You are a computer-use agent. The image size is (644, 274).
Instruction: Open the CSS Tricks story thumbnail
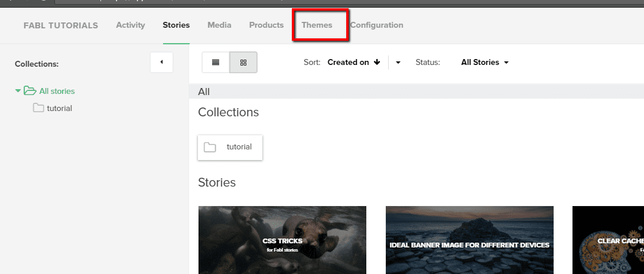coord(282,240)
